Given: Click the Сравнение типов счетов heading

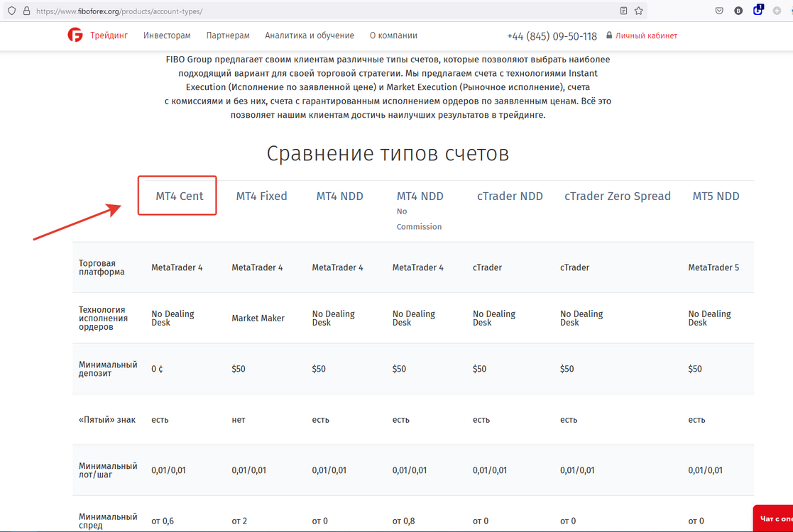Looking at the screenshot, I should click(x=388, y=154).
